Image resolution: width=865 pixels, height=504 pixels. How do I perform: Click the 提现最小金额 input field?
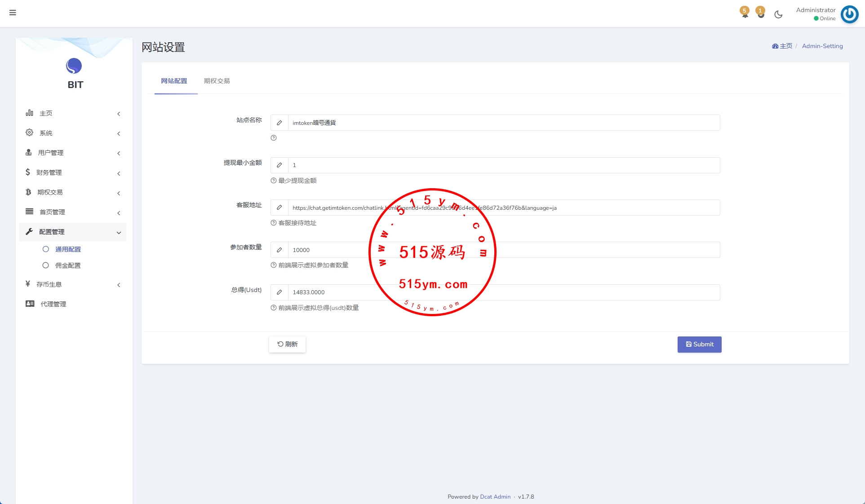503,165
